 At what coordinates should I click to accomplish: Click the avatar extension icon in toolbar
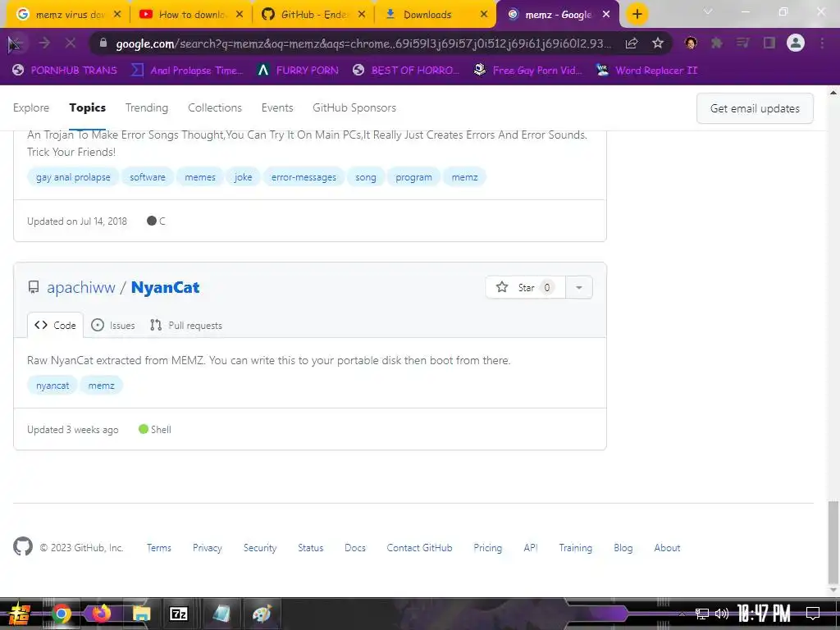(x=691, y=43)
